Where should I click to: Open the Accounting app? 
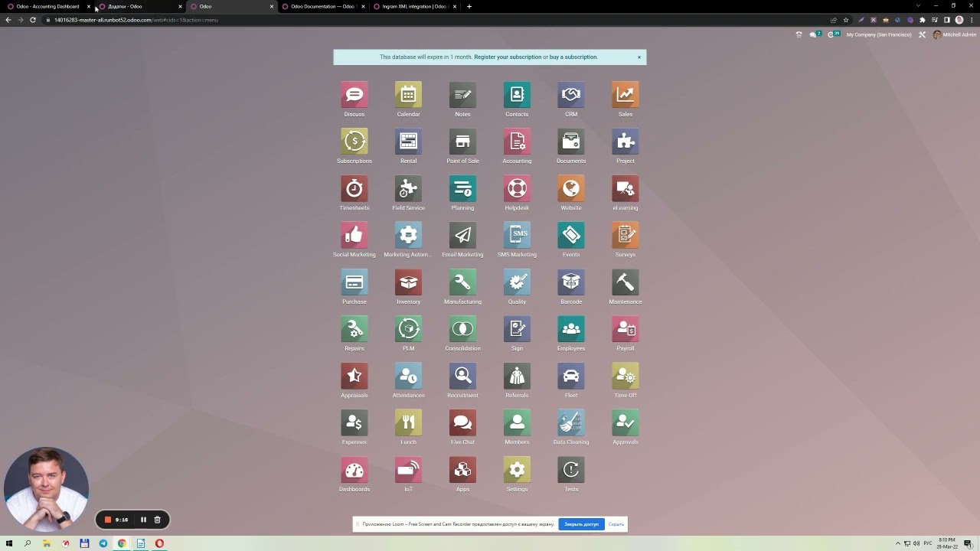click(517, 142)
